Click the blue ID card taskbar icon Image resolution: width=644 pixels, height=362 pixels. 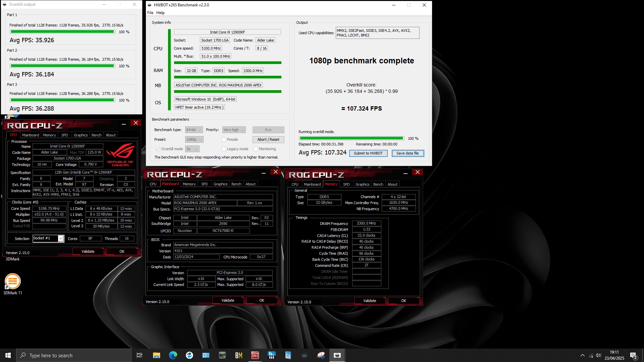coord(206,355)
